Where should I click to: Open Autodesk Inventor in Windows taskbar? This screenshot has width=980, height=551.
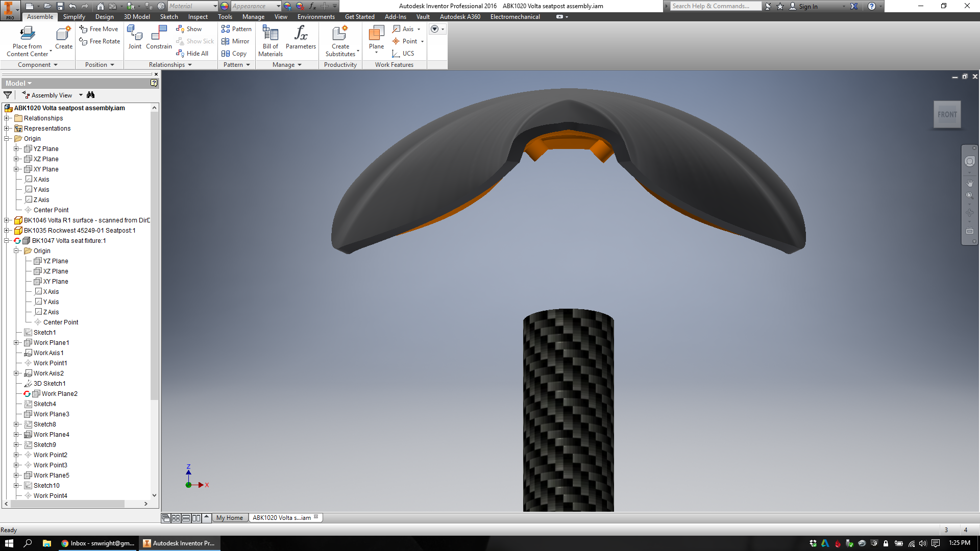pyautogui.click(x=179, y=543)
